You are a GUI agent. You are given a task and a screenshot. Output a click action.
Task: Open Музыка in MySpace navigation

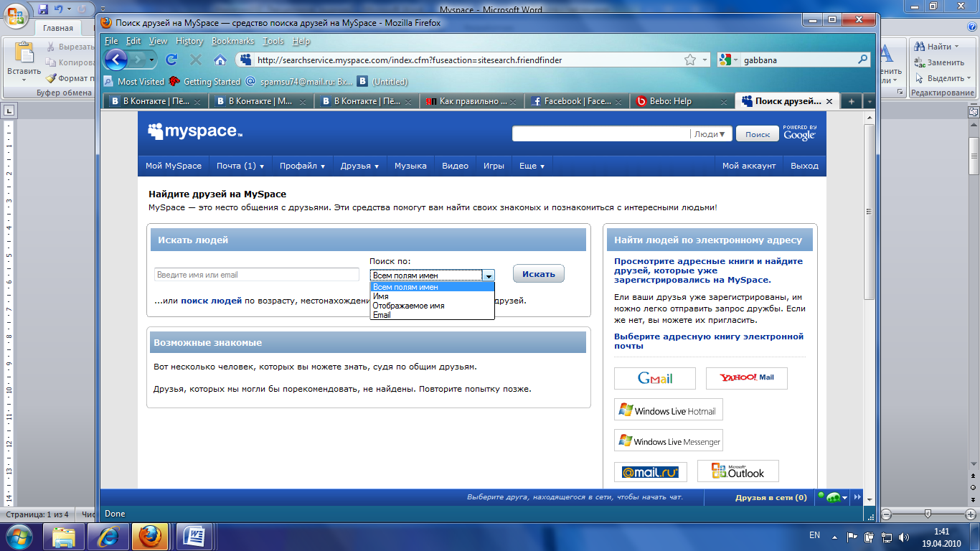tap(410, 166)
